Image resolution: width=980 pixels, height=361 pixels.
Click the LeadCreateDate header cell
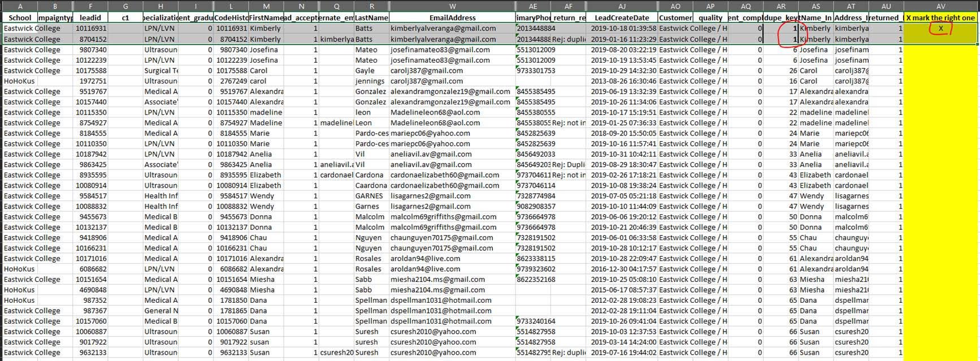(x=622, y=18)
